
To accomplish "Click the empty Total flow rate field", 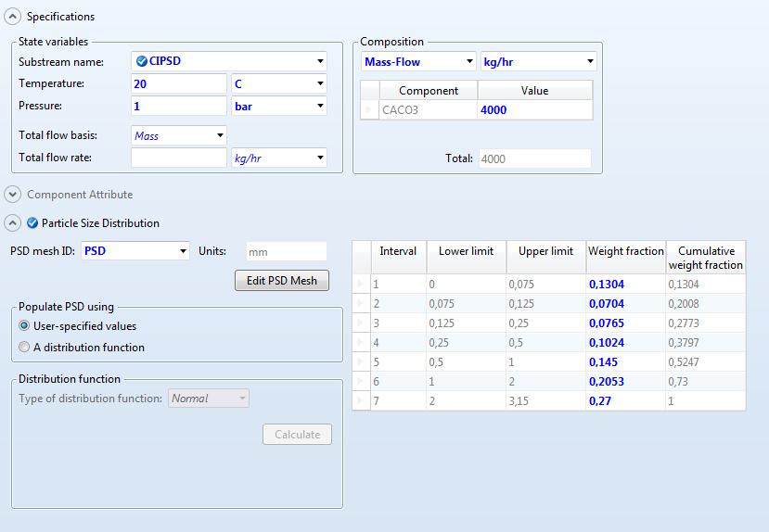I will pyautogui.click(x=178, y=158).
